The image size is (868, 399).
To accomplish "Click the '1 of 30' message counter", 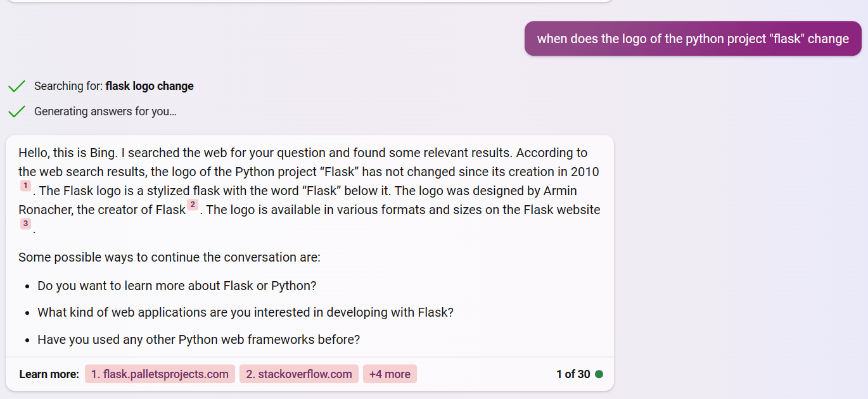I will click(573, 374).
